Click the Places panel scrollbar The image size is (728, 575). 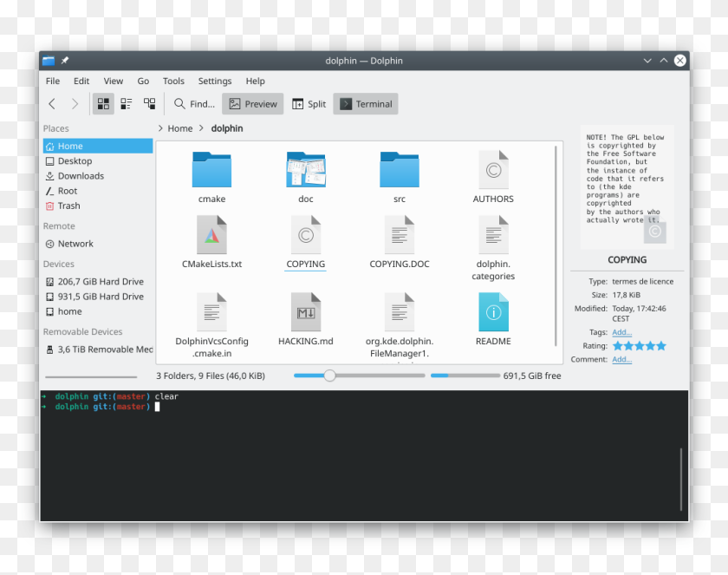(92, 376)
